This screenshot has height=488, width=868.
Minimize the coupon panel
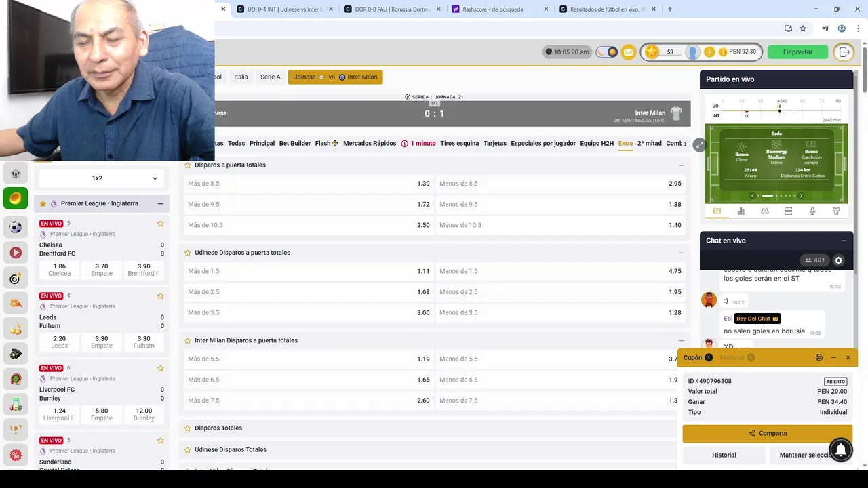[x=833, y=357]
